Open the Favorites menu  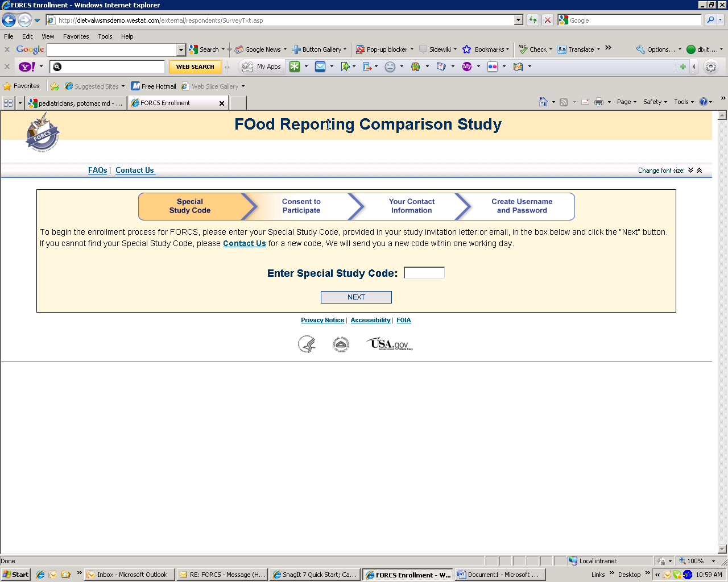pyautogui.click(x=76, y=36)
